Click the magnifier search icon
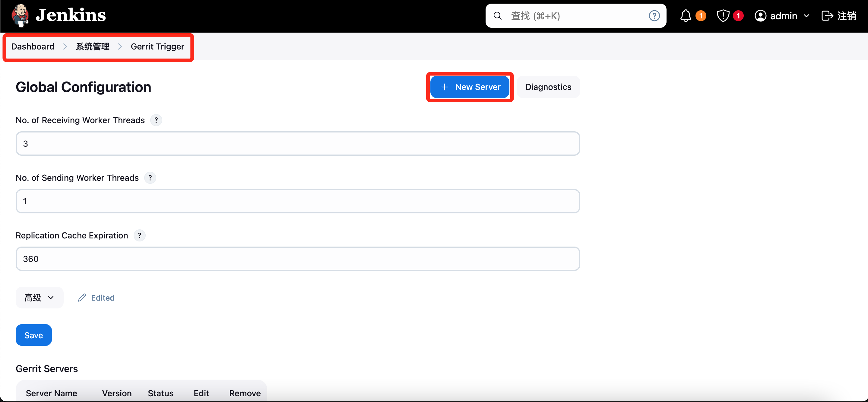Image resolution: width=868 pixels, height=402 pixels. pos(497,16)
